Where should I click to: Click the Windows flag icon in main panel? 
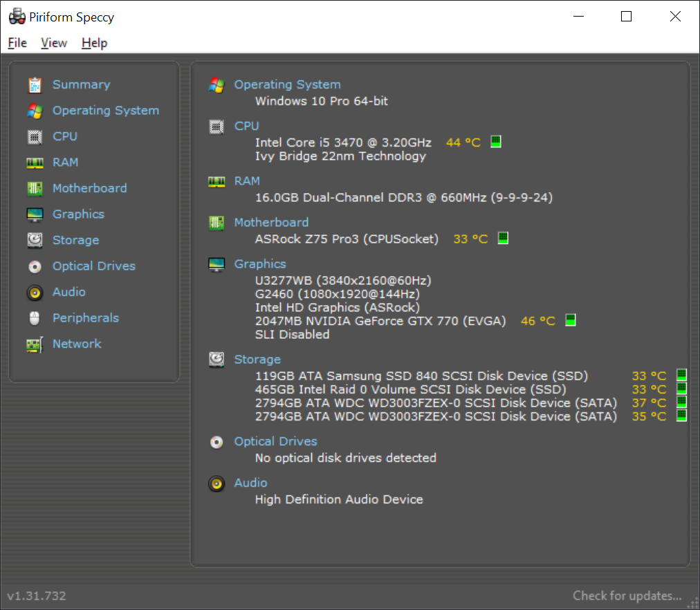point(217,85)
